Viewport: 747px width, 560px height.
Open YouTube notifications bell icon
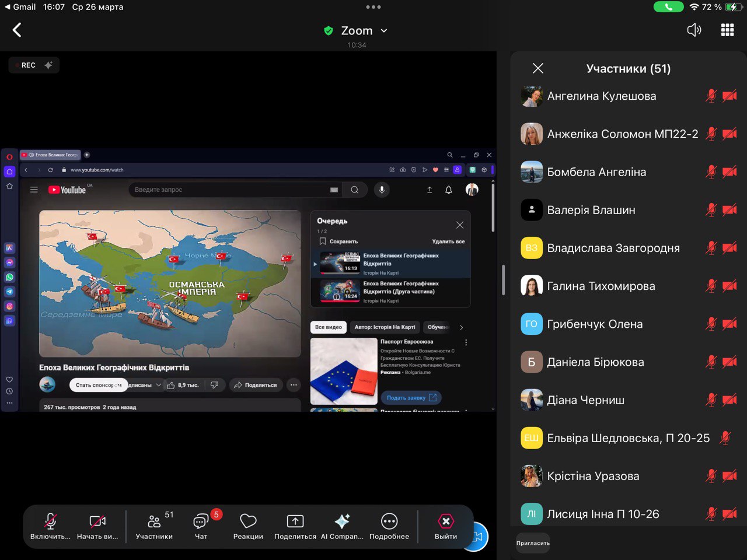(448, 190)
